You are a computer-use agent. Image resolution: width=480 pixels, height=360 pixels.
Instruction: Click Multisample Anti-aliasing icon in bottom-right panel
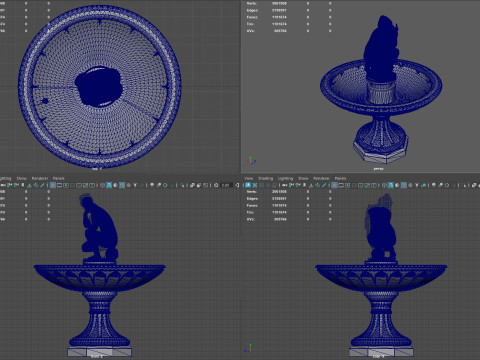click(447, 185)
